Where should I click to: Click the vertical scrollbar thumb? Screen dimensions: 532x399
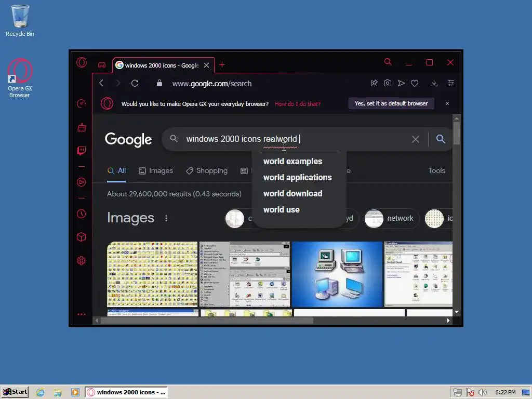(x=457, y=133)
